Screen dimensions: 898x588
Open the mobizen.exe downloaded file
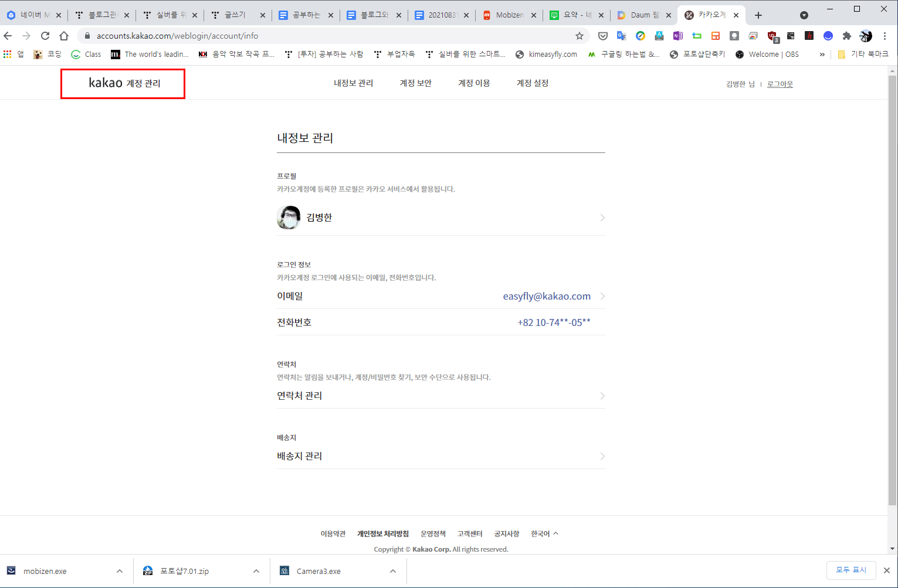pos(45,571)
